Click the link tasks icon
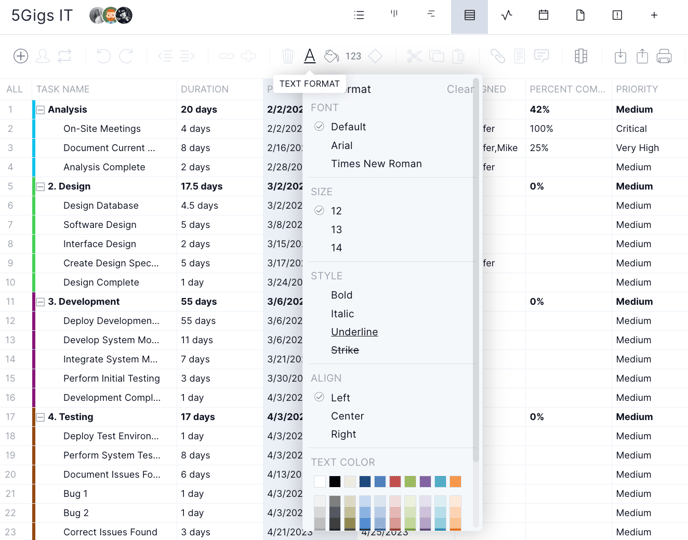Image resolution: width=688 pixels, height=540 pixels. click(226, 56)
